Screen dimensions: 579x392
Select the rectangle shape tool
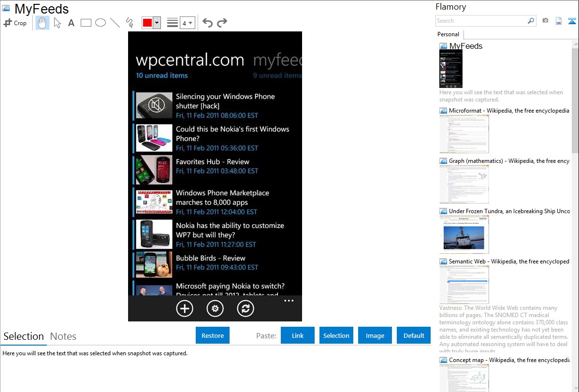86,23
